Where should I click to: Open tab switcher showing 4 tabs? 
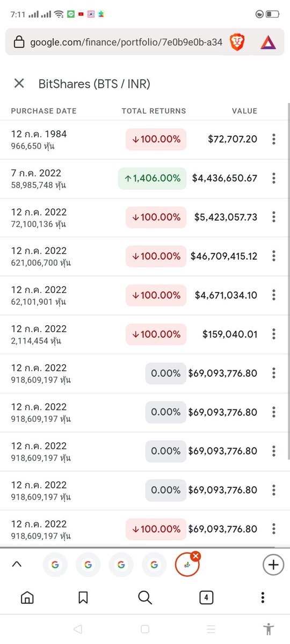pyautogui.click(x=206, y=597)
